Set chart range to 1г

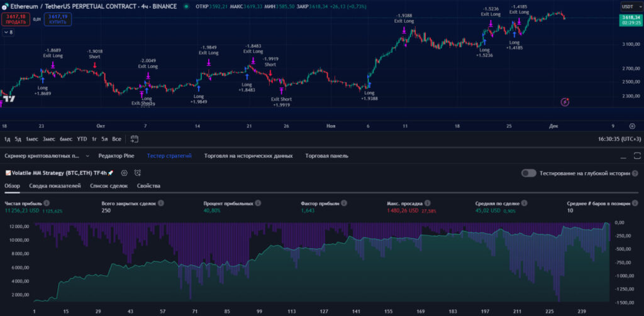tap(94, 139)
